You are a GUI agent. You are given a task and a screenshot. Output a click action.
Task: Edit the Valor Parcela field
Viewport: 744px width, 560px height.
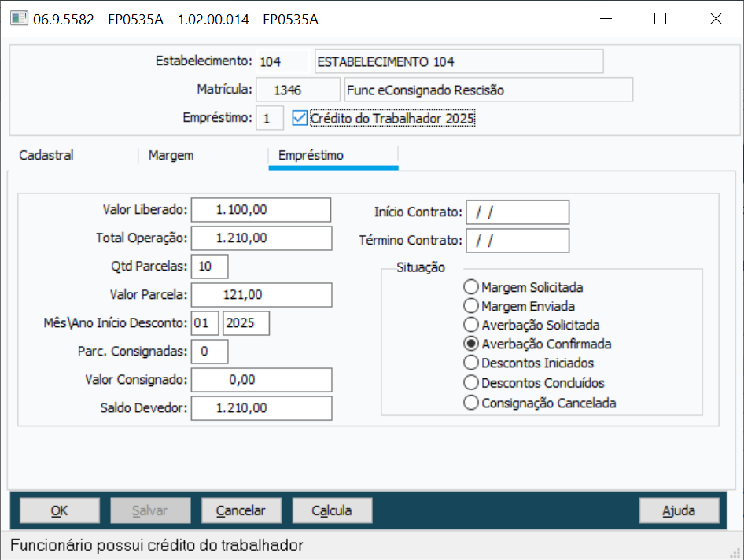click(261, 295)
